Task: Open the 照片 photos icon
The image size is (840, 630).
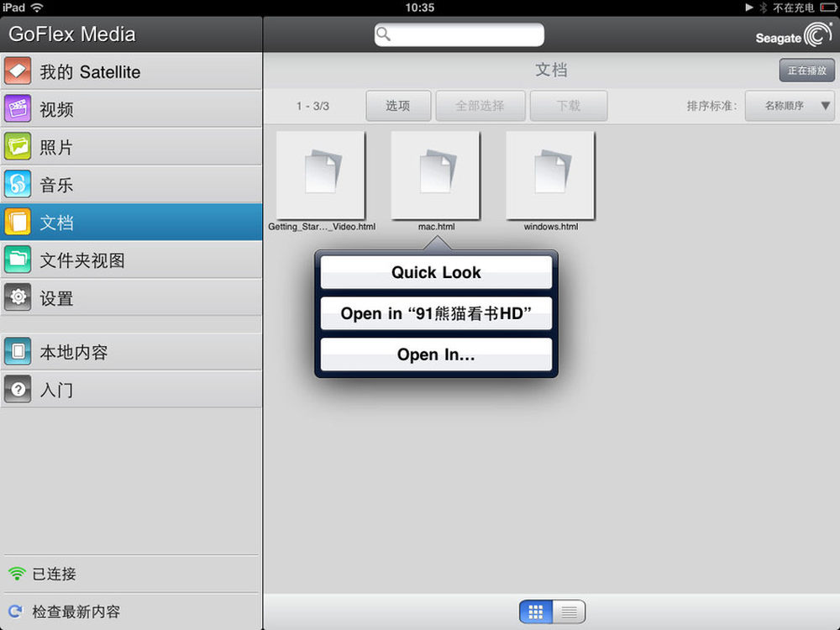Action: coord(18,147)
